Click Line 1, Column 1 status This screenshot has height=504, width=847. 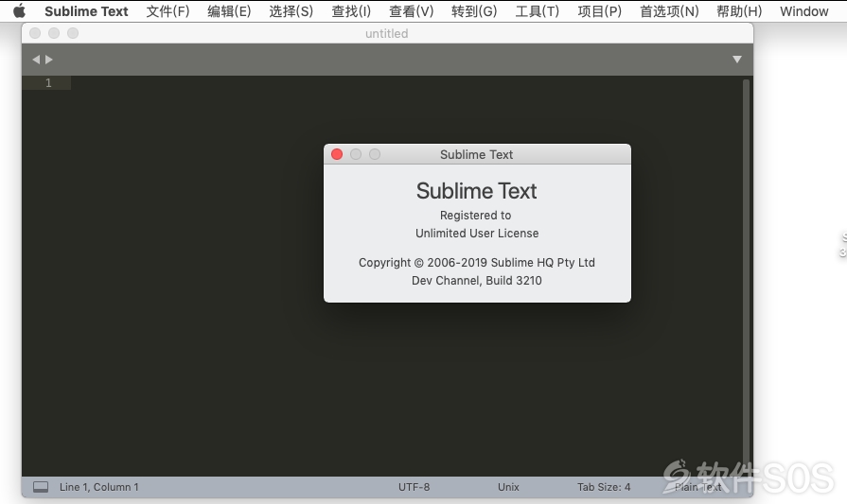click(x=98, y=487)
